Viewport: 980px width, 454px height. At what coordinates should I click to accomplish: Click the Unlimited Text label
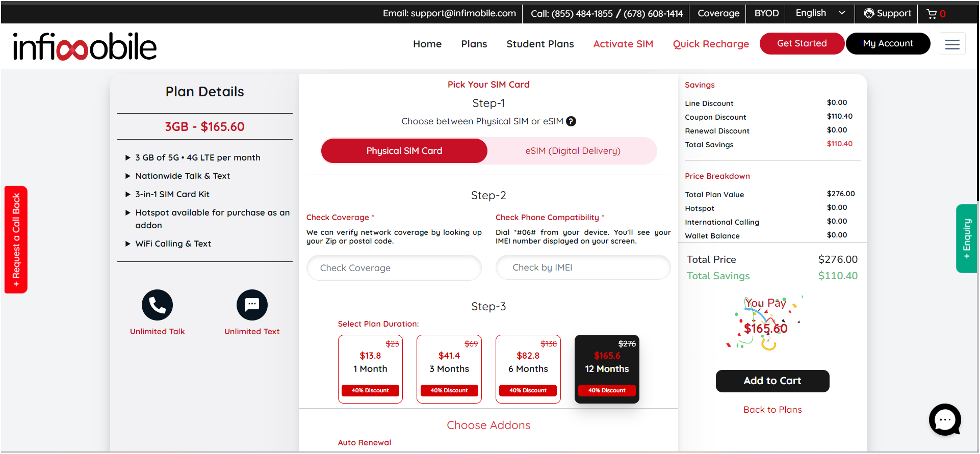(252, 332)
